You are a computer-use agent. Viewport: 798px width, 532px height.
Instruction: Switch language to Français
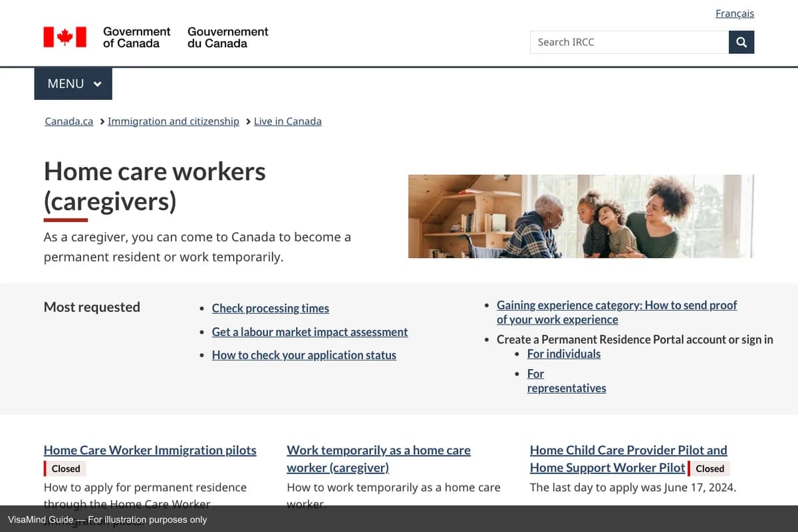tap(734, 13)
